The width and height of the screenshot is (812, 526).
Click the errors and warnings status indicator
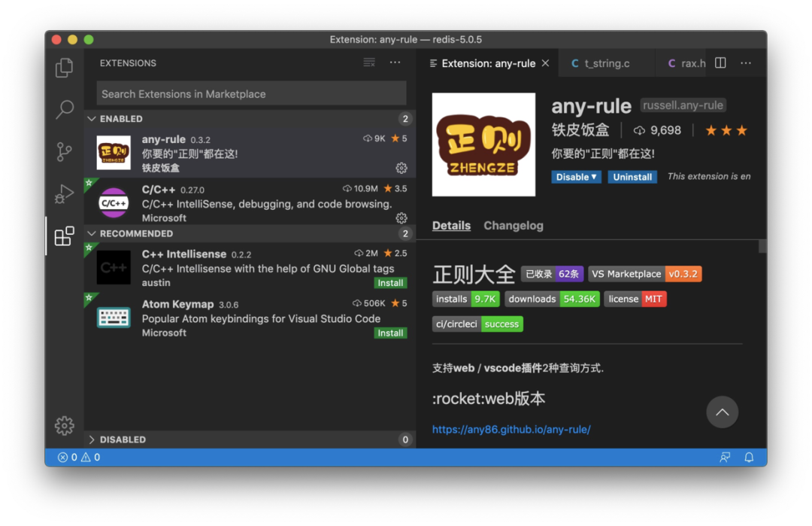[x=79, y=457]
